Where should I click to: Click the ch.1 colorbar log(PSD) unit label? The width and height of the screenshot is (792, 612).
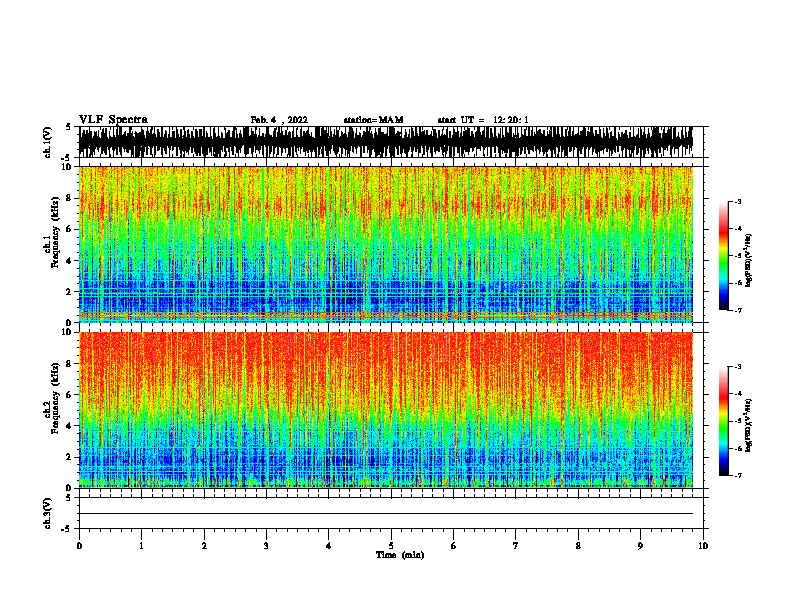pos(749,260)
